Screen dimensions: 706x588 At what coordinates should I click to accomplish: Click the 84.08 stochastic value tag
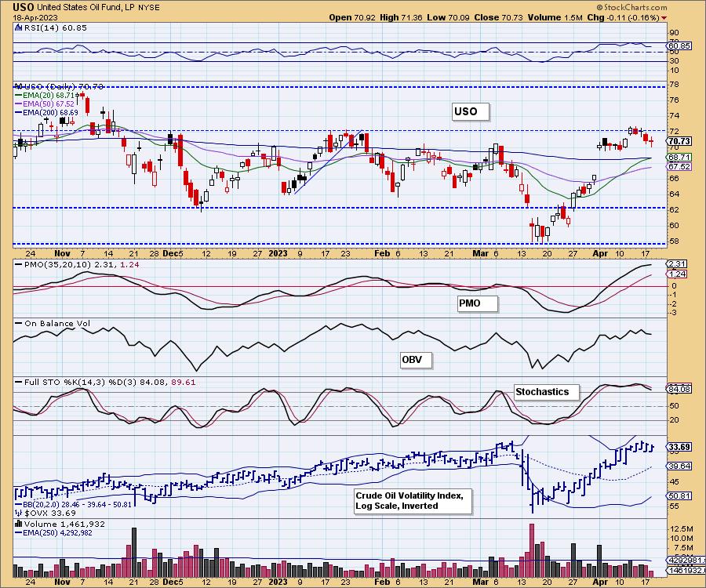[x=680, y=389]
